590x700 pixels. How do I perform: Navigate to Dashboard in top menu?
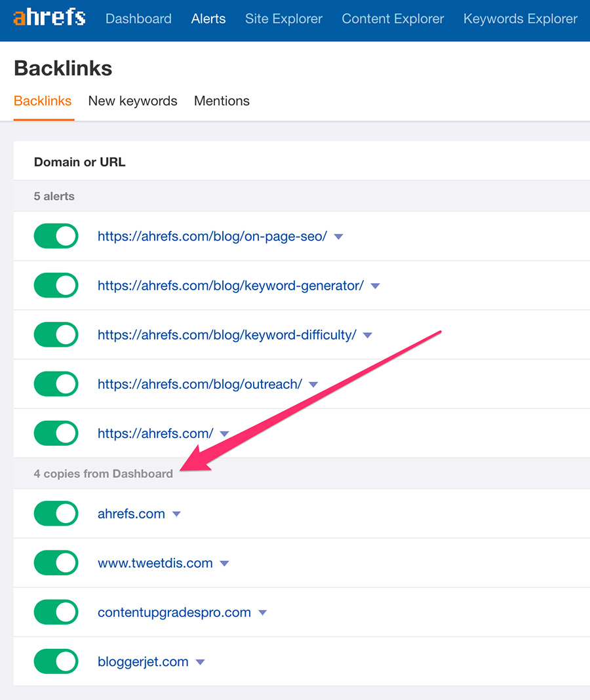(138, 19)
